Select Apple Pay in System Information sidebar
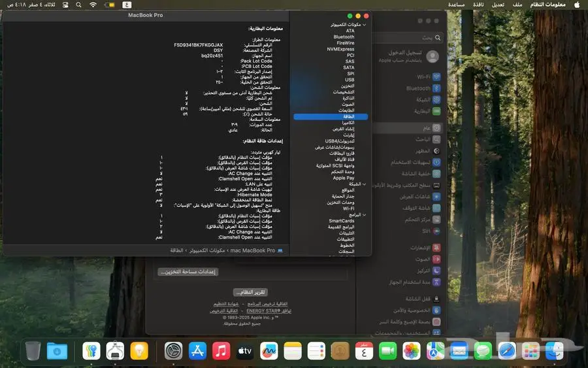 [x=344, y=178]
